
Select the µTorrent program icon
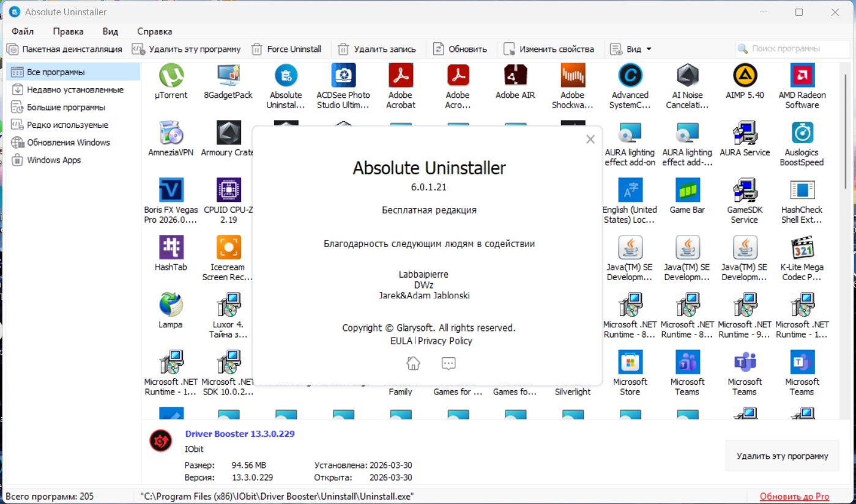(x=171, y=76)
